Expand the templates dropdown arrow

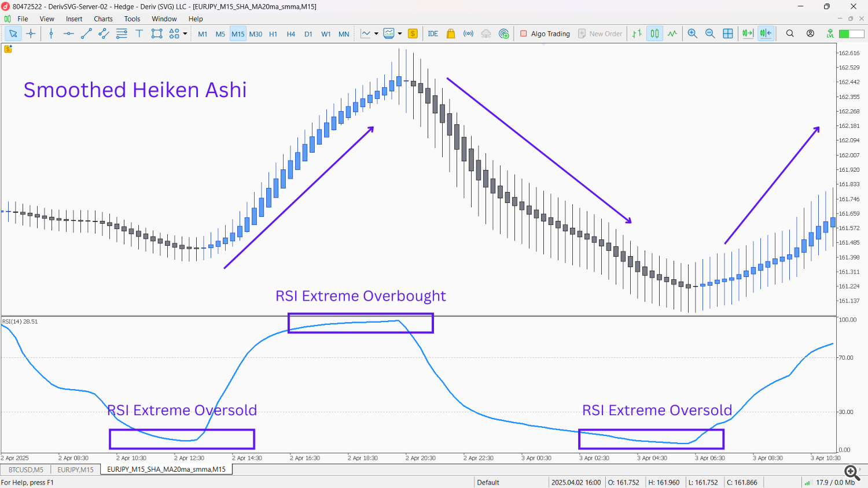pyautogui.click(x=400, y=34)
